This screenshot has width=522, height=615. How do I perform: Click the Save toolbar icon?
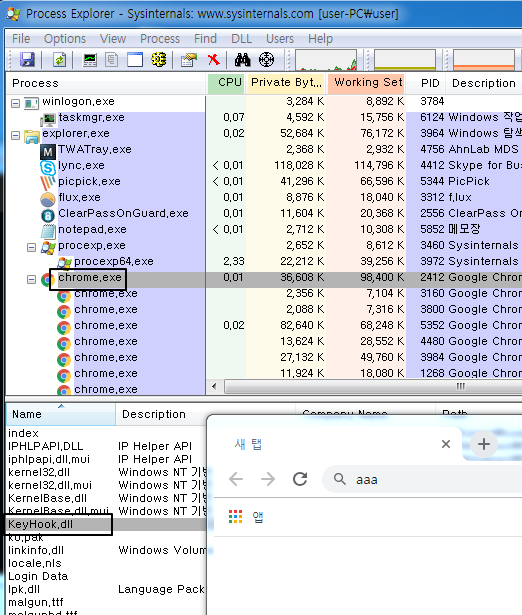27,60
